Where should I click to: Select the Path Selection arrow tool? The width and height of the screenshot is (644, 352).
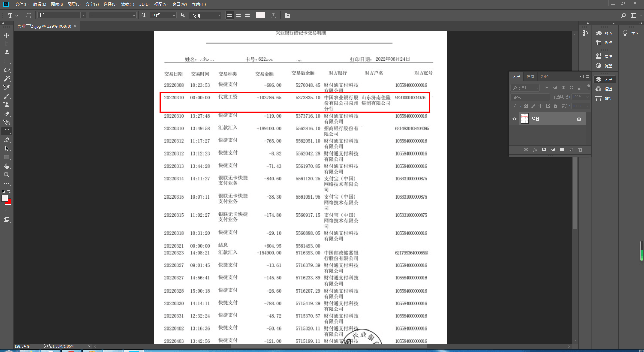click(x=7, y=148)
